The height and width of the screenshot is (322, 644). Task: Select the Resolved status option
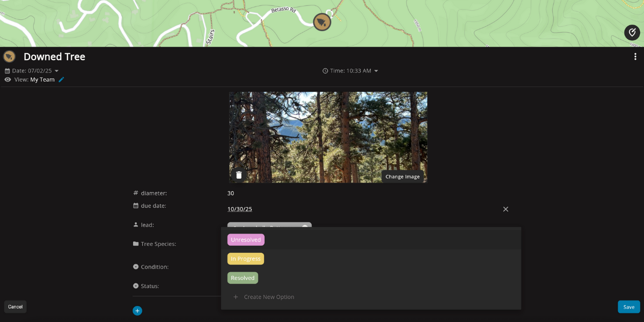(243, 278)
